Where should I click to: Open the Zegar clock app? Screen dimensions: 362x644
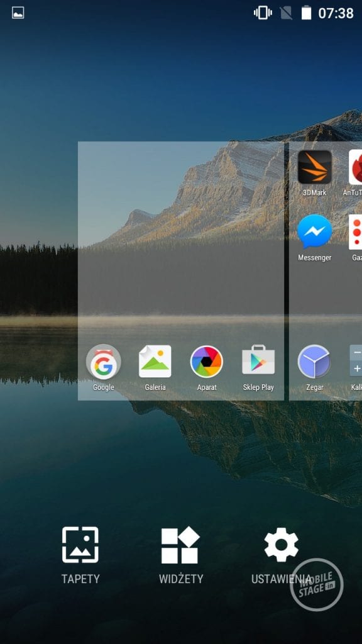click(x=314, y=362)
